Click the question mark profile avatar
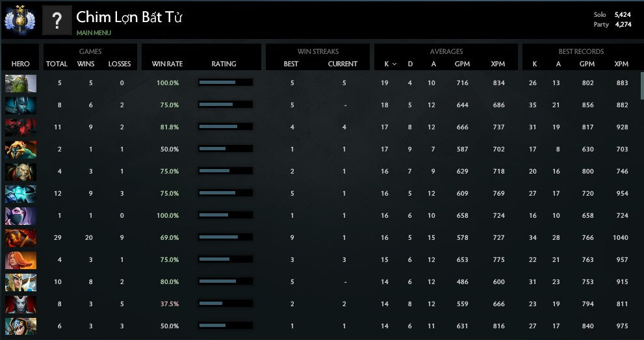Viewport: 644px width, 340px height. click(x=57, y=21)
